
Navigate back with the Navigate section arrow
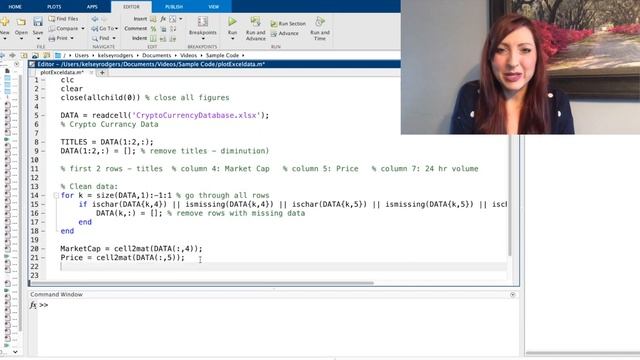95,19
